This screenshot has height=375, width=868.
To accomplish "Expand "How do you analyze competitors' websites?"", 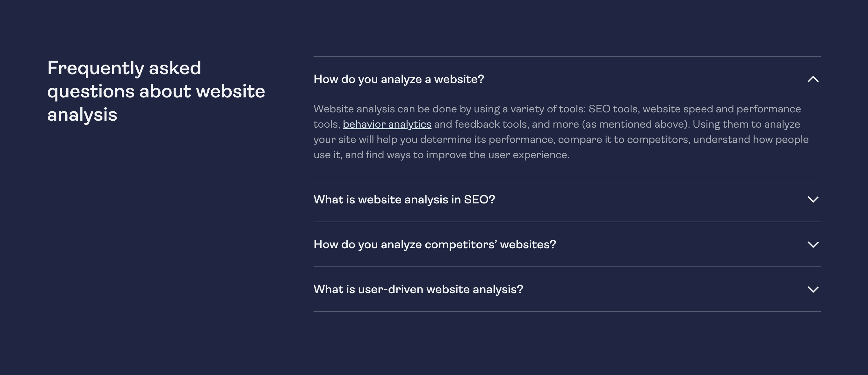I will click(567, 244).
